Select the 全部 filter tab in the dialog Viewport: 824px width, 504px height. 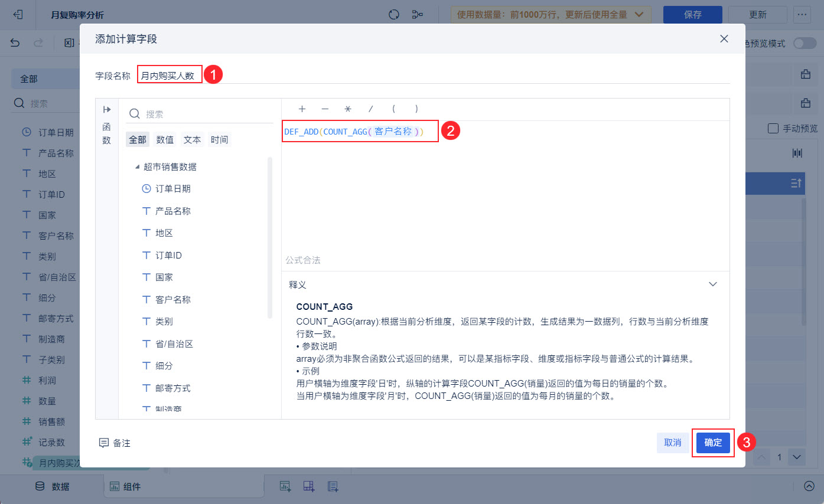pyautogui.click(x=138, y=140)
